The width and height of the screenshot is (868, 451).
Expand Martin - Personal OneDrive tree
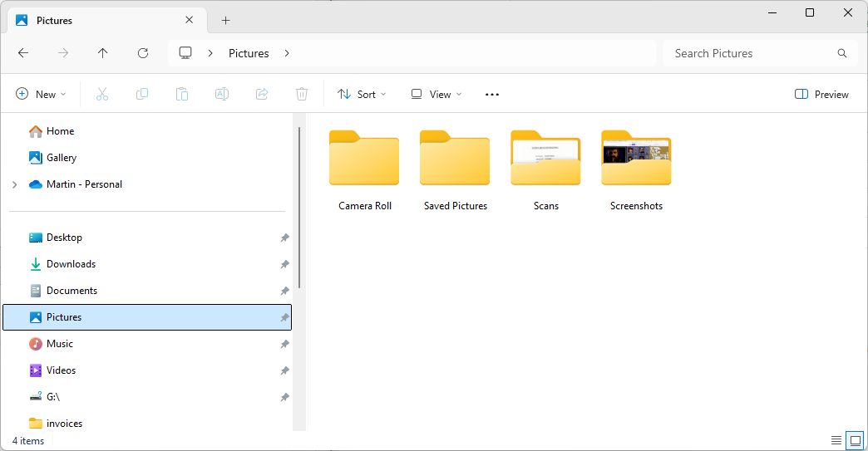[x=15, y=184]
